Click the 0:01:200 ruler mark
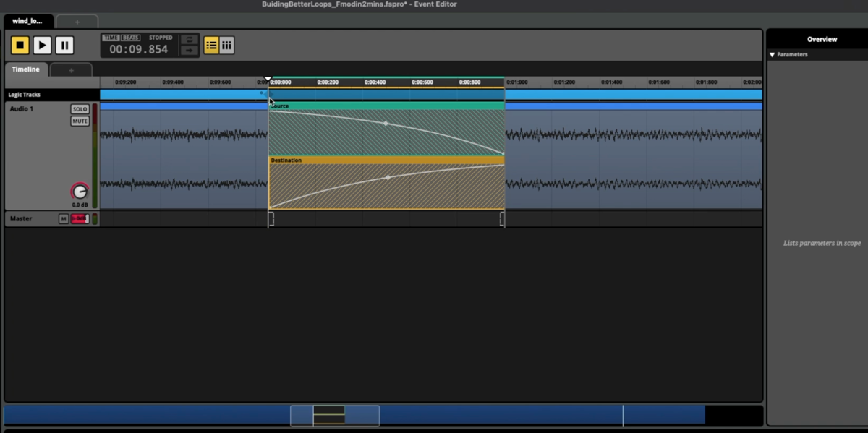Viewport: 868px width, 433px height. (564, 82)
